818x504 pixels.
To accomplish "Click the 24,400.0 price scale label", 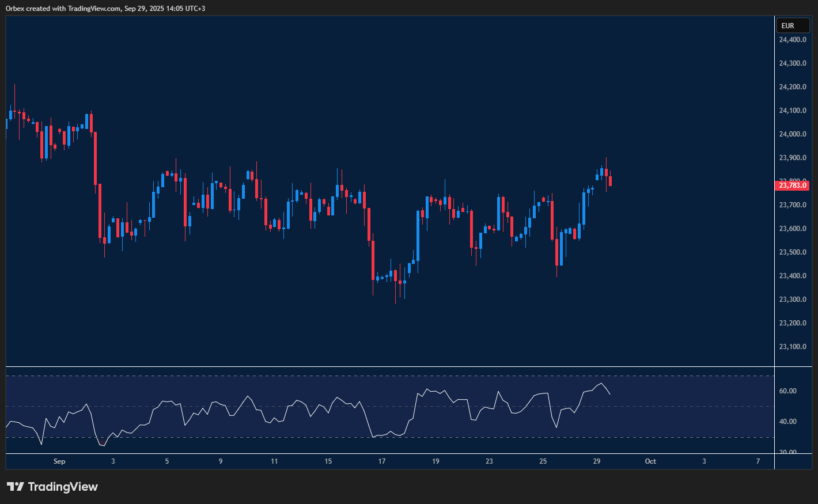I will coord(792,40).
